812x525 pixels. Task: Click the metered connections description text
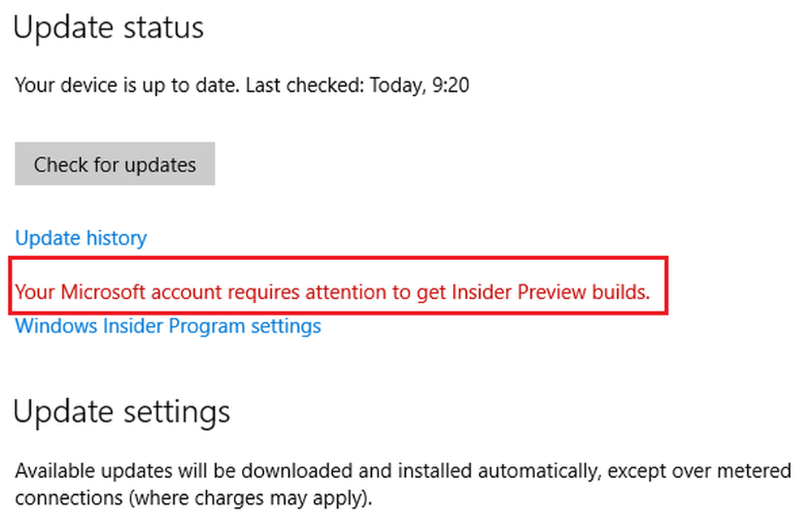point(402,484)
